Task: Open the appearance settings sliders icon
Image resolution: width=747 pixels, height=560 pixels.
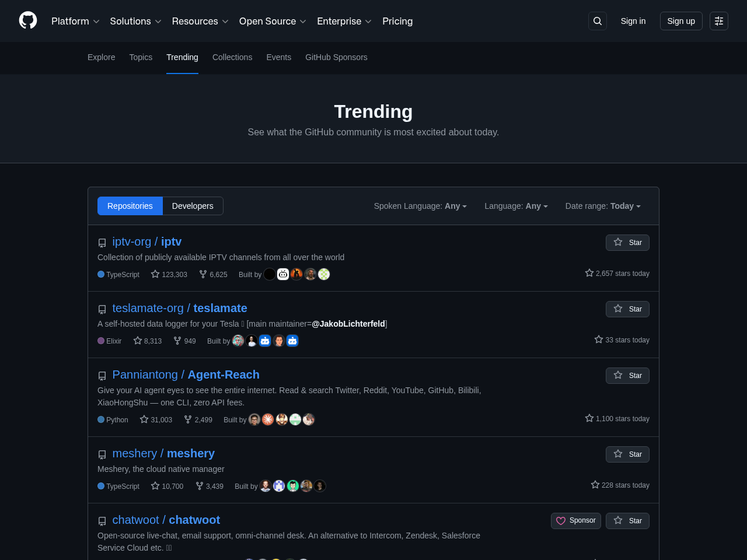Action: point(719,21)
